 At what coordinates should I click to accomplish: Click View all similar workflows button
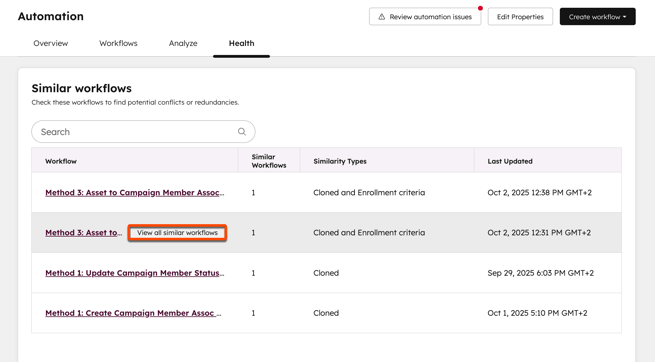tap(177, 233)
